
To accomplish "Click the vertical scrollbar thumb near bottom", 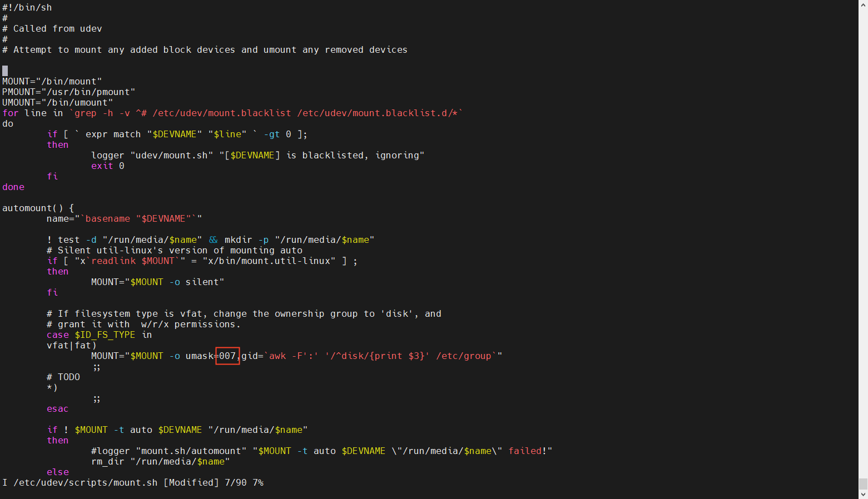I will pos(863,484).
